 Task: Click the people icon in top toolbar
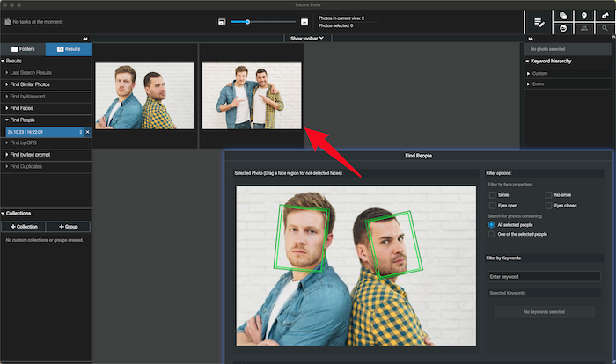pos(583,28)
